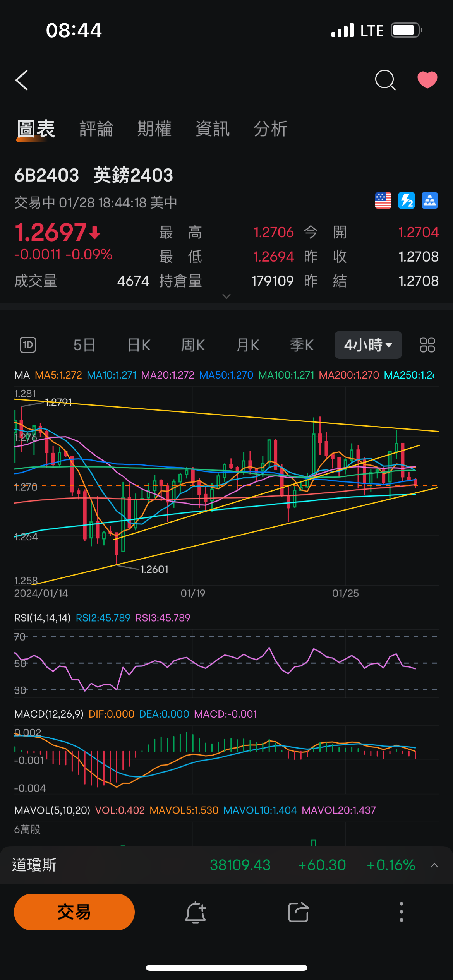Tap the 1.2601 low price marker
The image size is (453, 980).
coord(154,569)
